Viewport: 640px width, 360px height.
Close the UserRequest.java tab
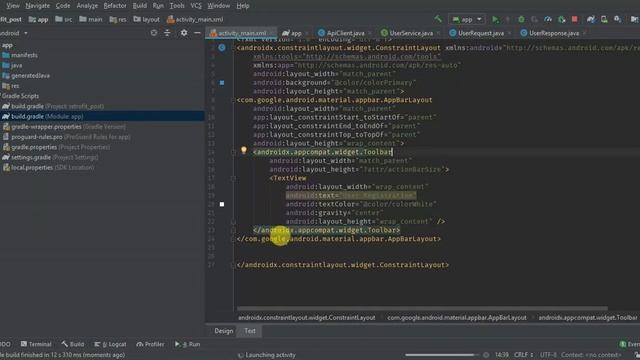pos(509,33)
